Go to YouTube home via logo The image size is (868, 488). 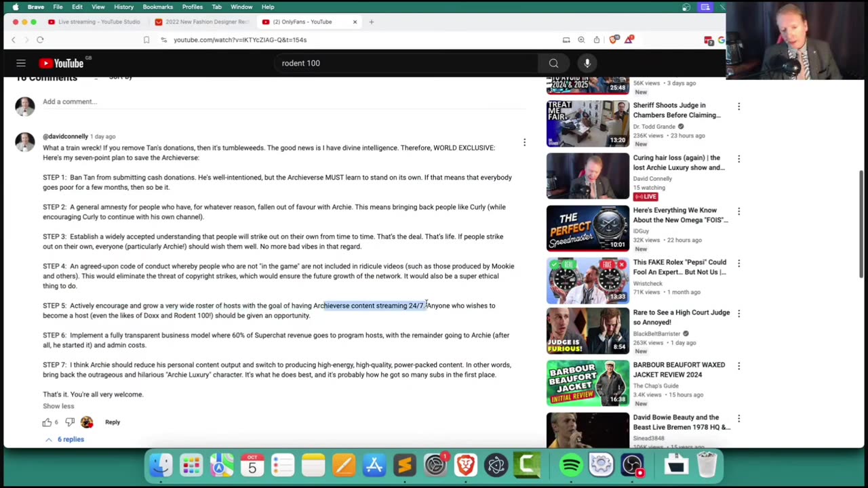point(61,63)
